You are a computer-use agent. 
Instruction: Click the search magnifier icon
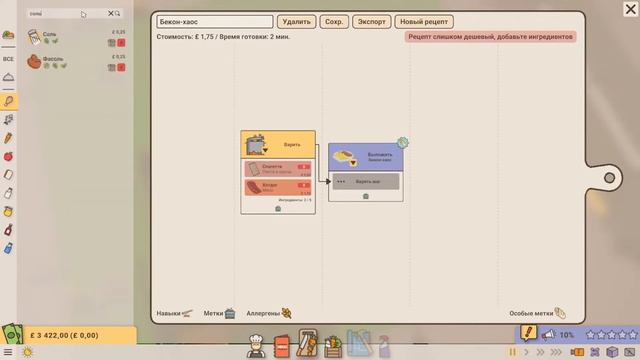click(118, 13)
